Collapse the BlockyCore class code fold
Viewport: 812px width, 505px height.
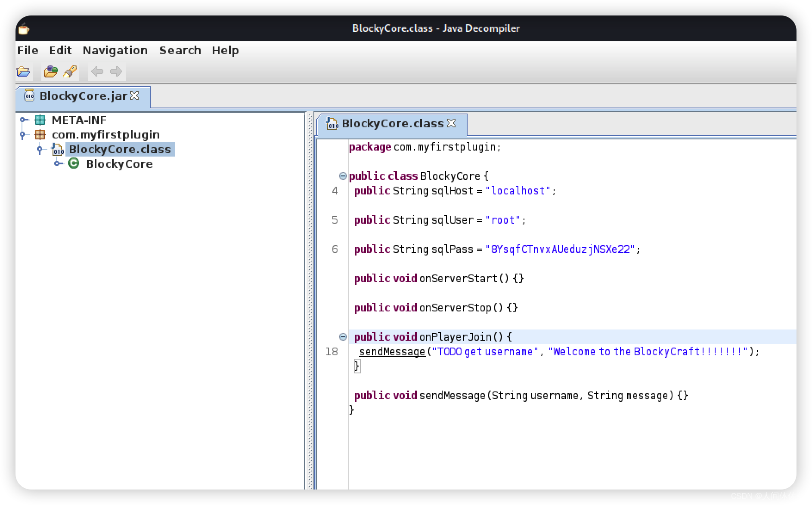pos(343,176)
